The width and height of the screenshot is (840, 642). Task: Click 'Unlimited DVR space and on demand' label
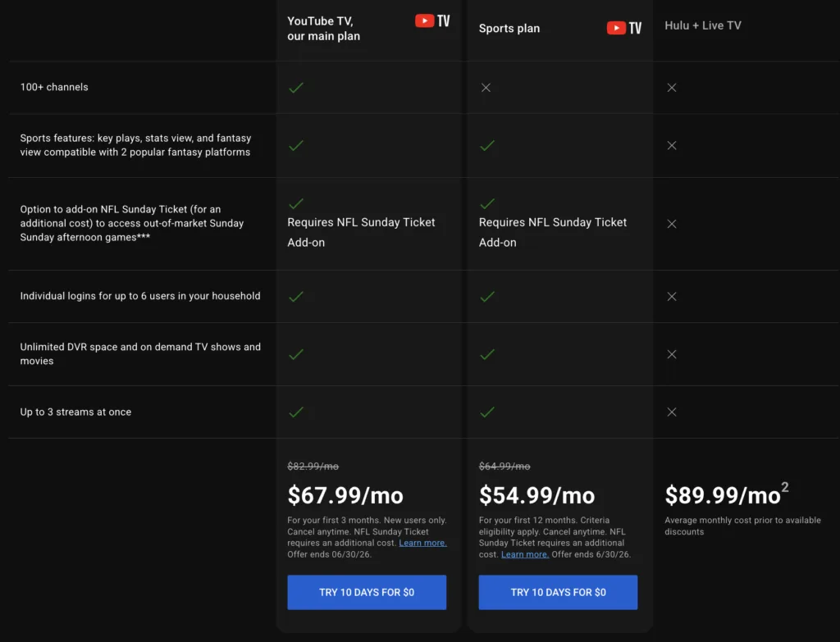click(x=140, y=354)
